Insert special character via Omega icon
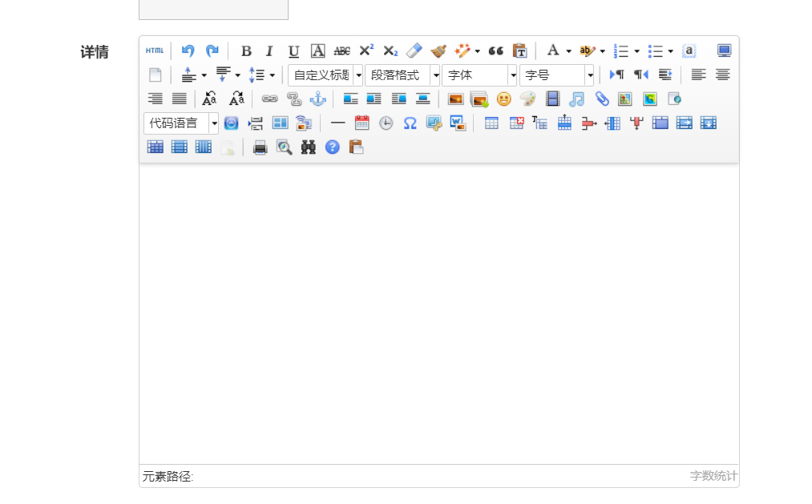This screenshot has height=504, width=812. click(410, 123)
